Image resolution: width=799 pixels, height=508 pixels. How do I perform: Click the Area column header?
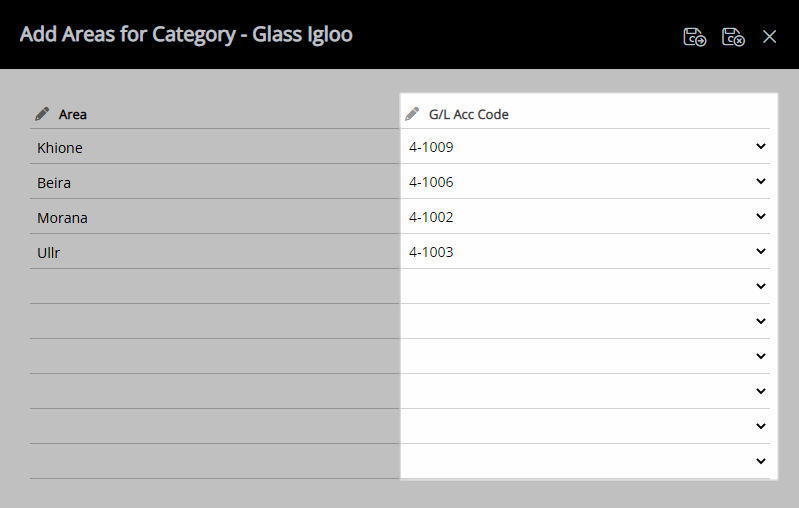pos(72,115)
